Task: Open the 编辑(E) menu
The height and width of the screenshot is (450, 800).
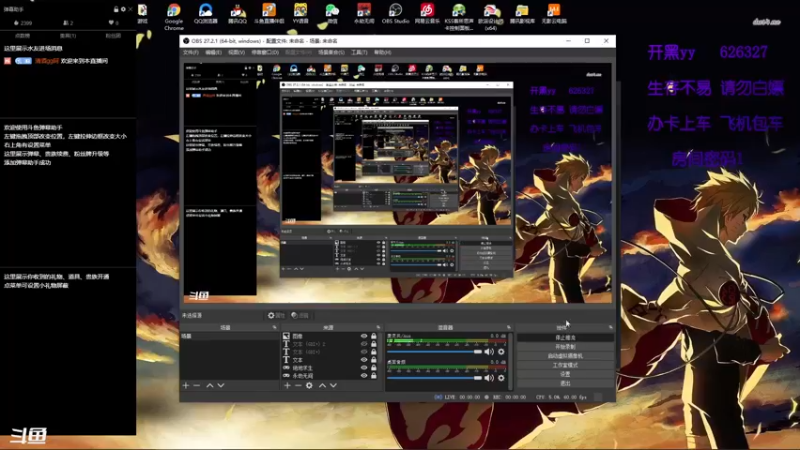Action: 213,53
